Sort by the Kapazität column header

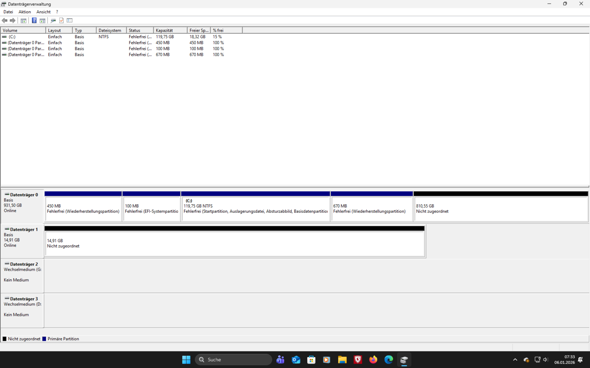click(170, 30)
